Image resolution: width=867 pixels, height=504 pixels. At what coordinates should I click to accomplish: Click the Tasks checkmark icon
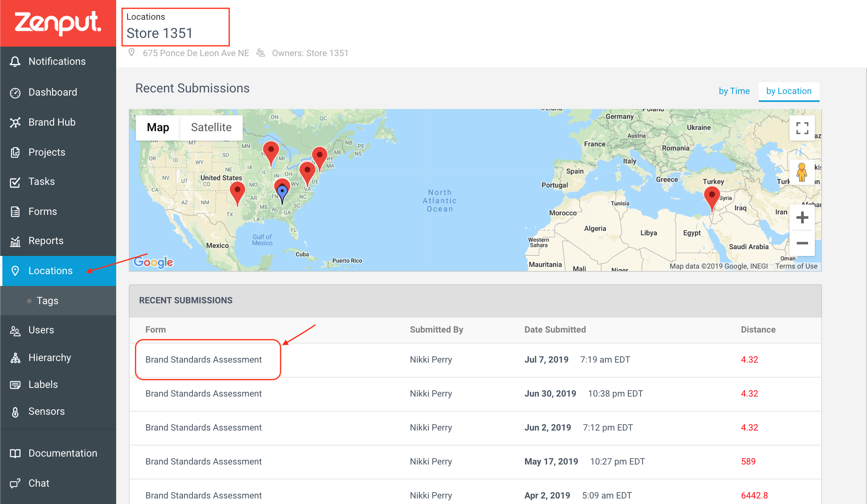[15, 182]
